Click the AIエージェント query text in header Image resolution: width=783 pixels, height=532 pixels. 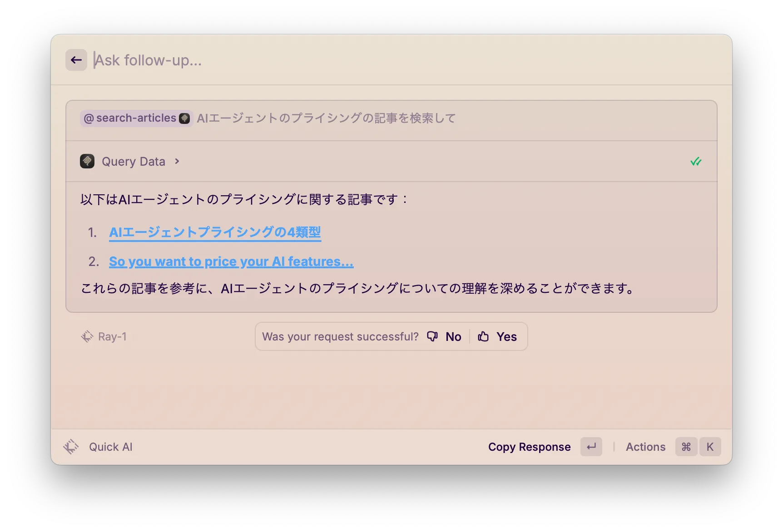[x=326, y=118]
